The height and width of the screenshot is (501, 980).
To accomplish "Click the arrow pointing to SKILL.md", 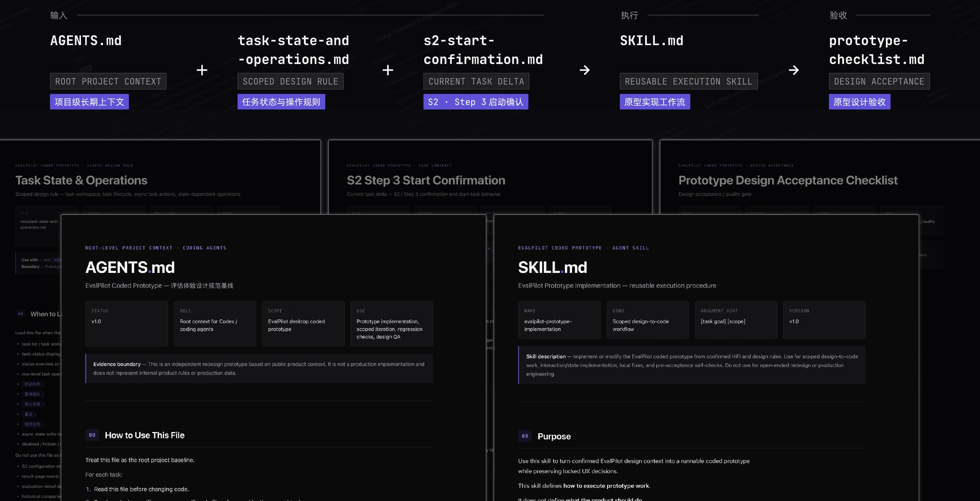I will click(x=585, y=70).
